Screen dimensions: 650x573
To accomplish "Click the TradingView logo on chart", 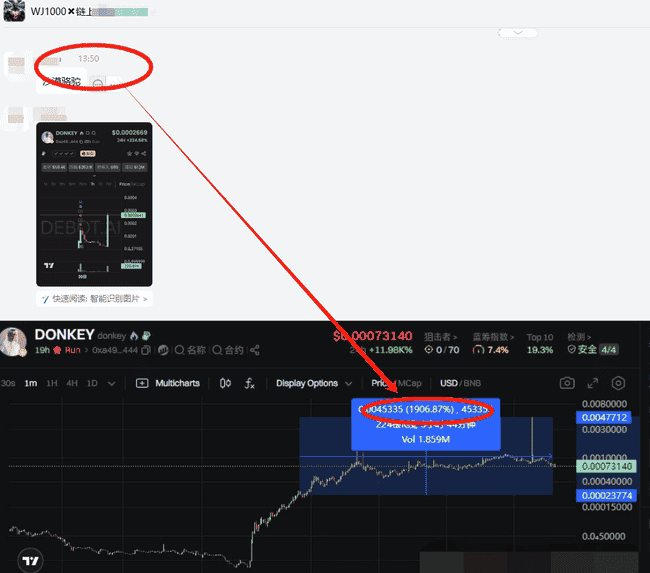I will click(30, 561).
